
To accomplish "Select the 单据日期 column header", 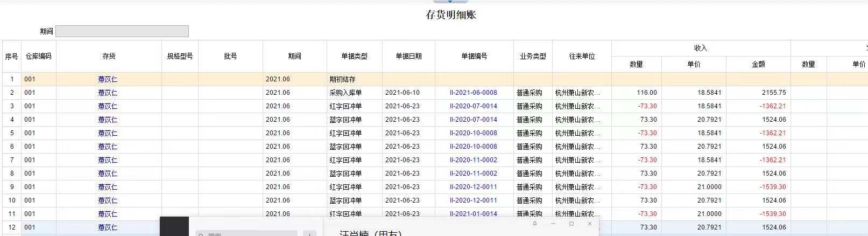I will pyautogui.click(x=408, y=56).
